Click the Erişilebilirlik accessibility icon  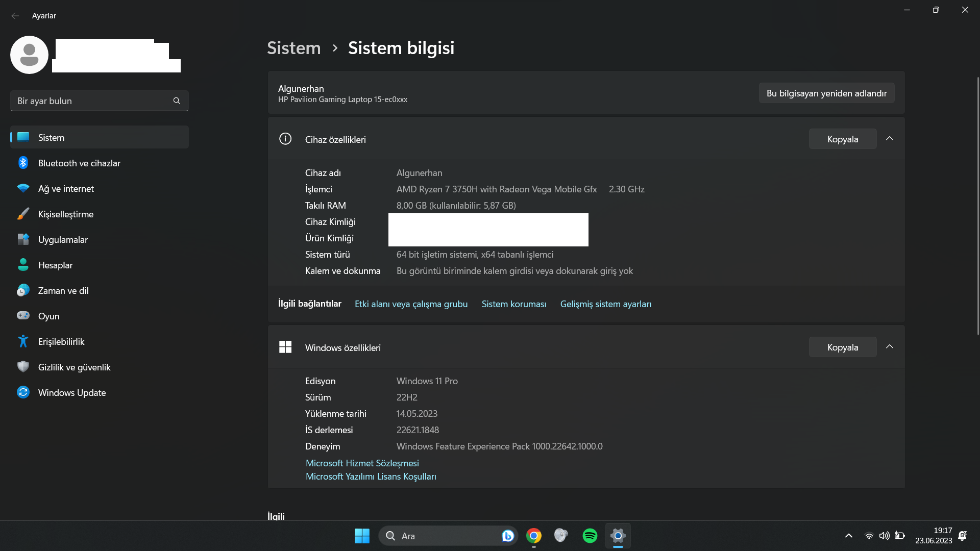pos(23,341)
